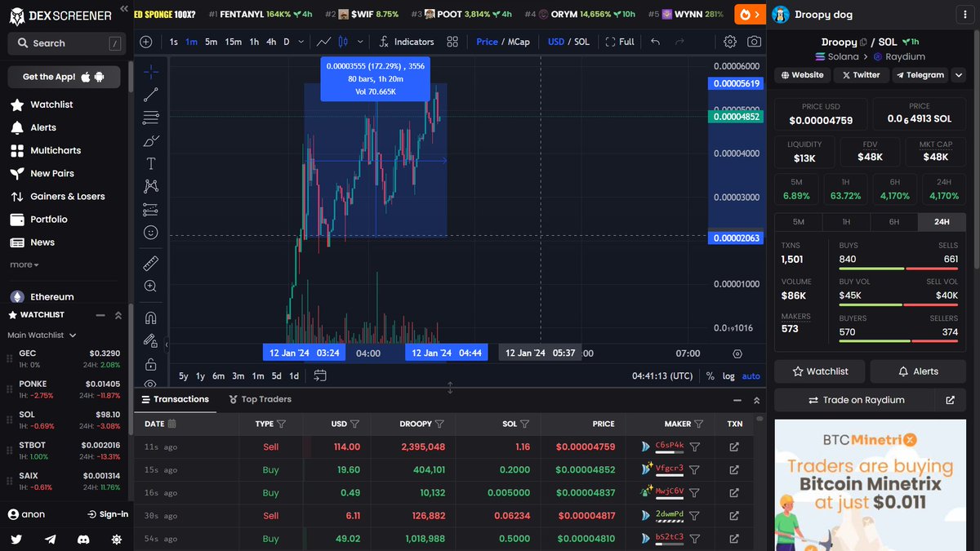This screenshot has width=980, height=551.
Task: Select the 6H stats tab
Action: pos(894,221)
